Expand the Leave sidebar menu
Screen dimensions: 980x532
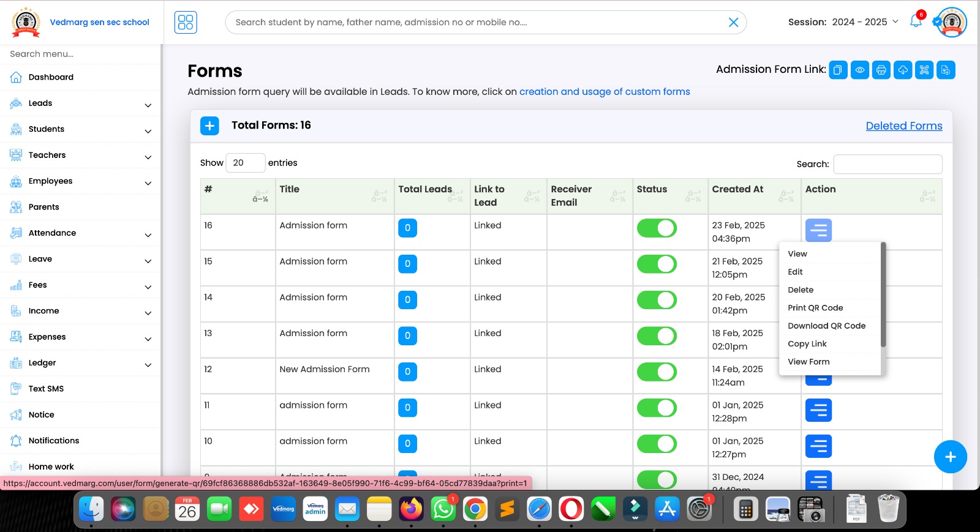point(80,259)
